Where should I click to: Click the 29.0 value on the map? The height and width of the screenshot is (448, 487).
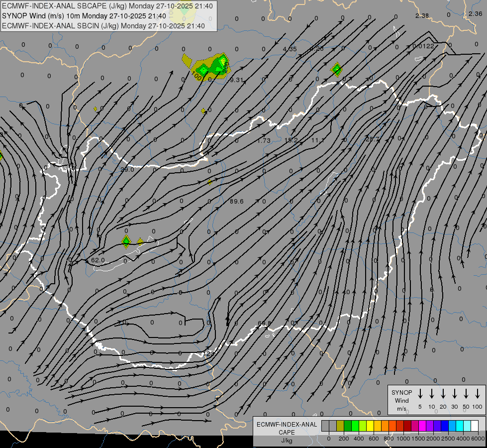click(127, 169)
